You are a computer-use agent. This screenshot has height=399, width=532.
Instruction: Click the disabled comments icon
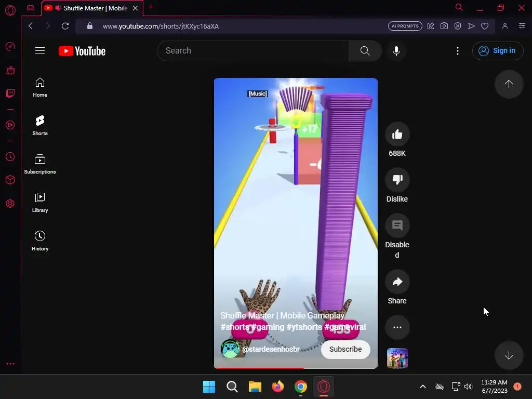tap(397, 225)
